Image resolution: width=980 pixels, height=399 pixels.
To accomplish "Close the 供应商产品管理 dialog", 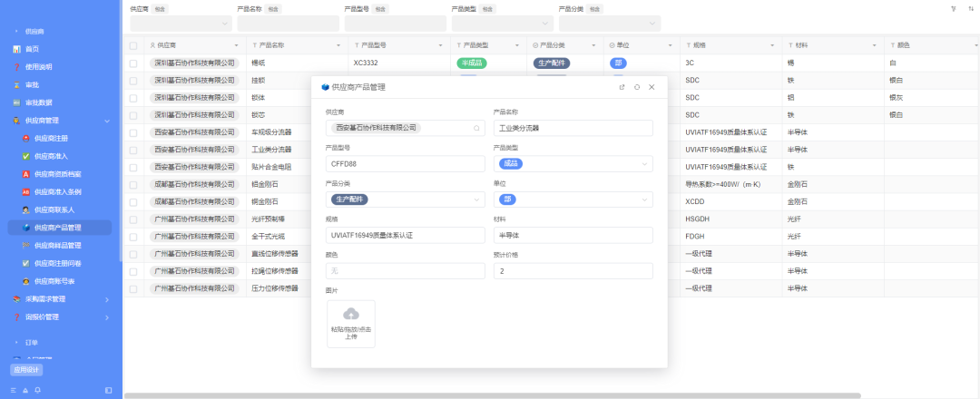I will (652, 87).
